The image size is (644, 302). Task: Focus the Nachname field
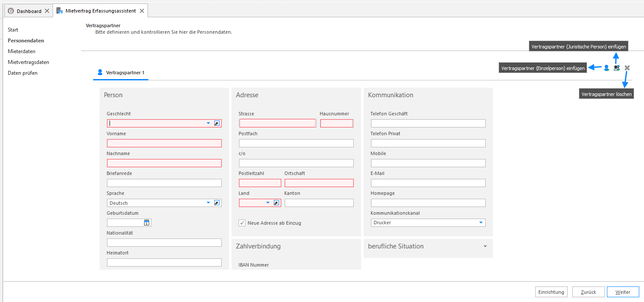[164, 163]
